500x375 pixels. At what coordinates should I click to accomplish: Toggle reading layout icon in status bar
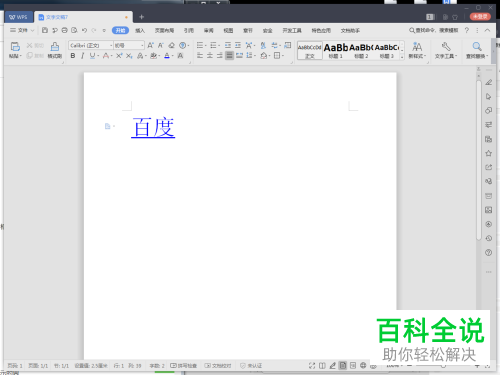(322, 366)
